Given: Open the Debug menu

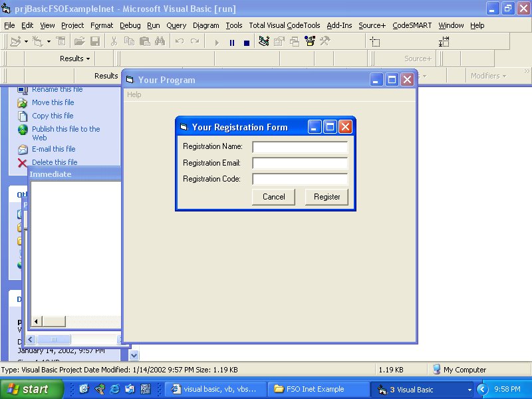Looking at the screenshot, I should pos(130,25).
